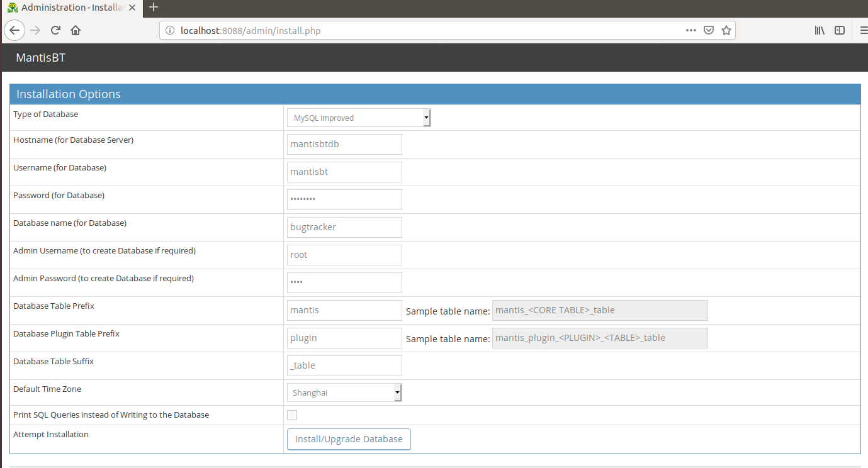This screenshot has height=468, width=868.
Task: Select the Administration - Install browser tab
Action: [x=72, y=8]
